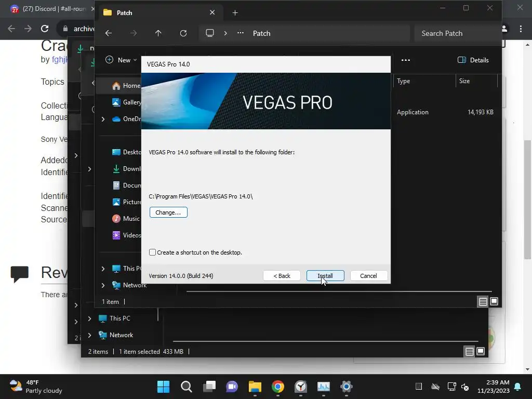Switch to the Discord browser tab

point(51,9)
